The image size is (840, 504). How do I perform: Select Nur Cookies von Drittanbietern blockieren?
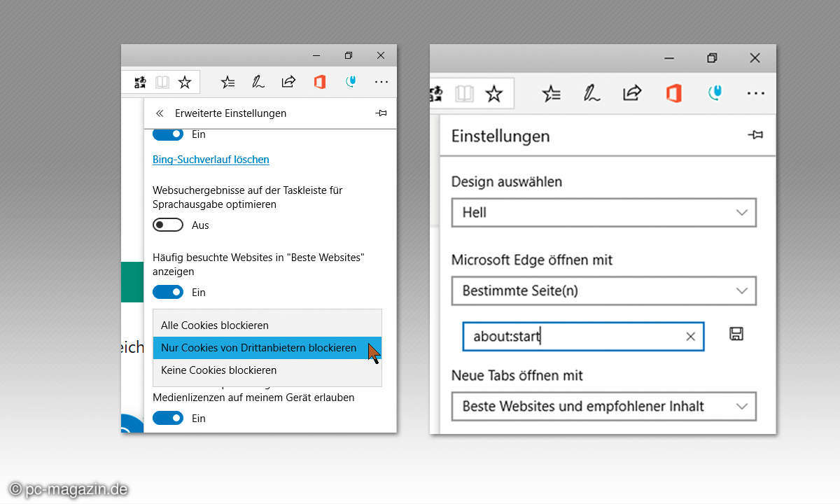267,347
